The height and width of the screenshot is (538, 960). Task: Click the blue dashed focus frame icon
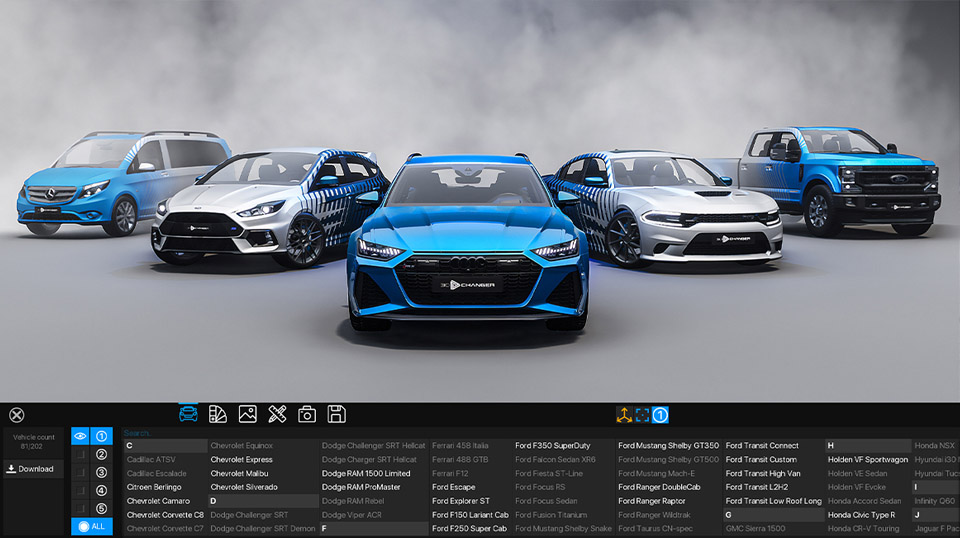point(642,414)
